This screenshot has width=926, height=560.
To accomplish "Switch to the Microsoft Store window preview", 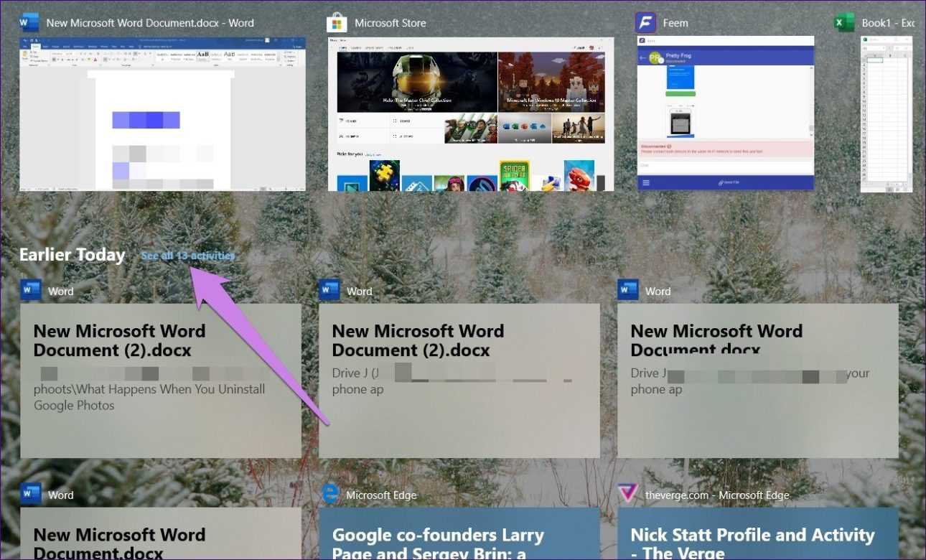I will pos(471,114).
